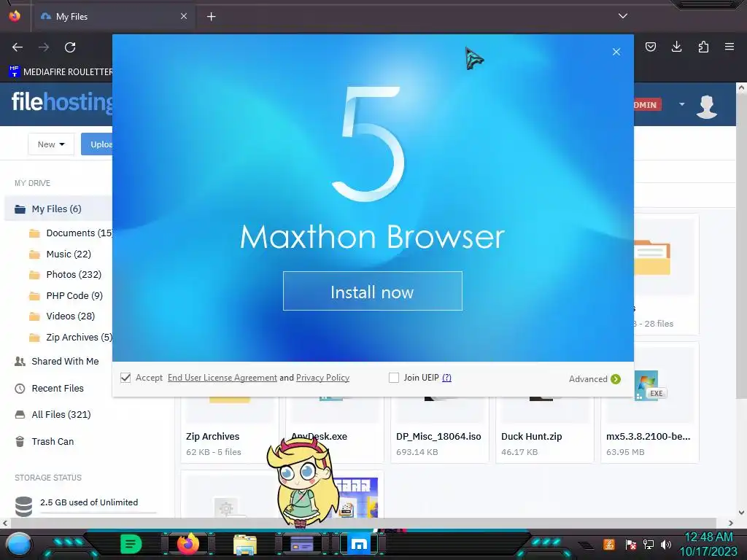Open the Zip Archives (5) sidebar folder
The image size is (747, 560).
(x=71, y=338)
